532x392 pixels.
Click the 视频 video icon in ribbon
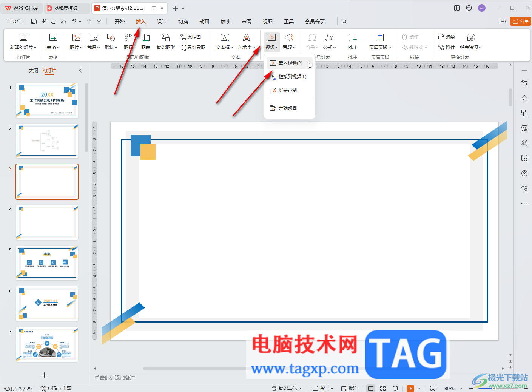(x=272, y=37)
